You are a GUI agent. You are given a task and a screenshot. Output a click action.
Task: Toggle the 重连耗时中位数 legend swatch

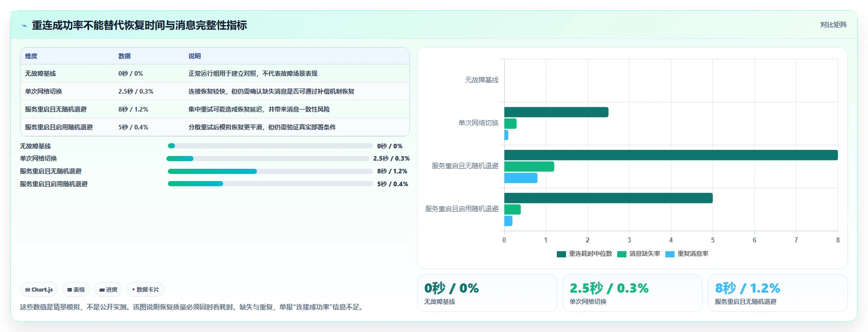(561, 254)
